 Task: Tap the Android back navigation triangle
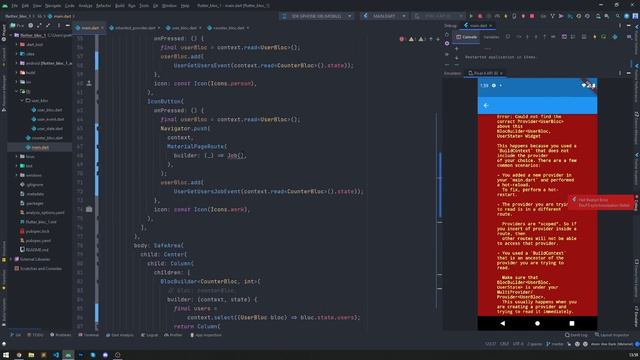502,323
